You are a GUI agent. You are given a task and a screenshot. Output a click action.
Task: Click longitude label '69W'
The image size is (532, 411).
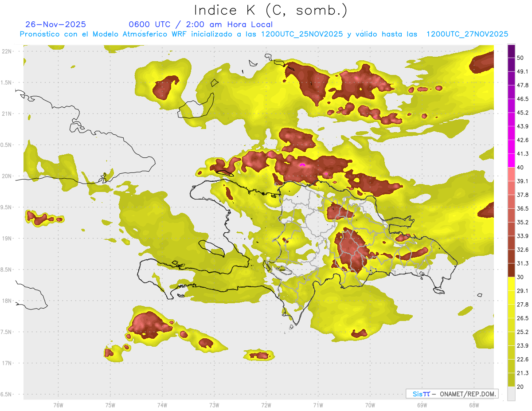pyautogui.click(x=422, y=405)
